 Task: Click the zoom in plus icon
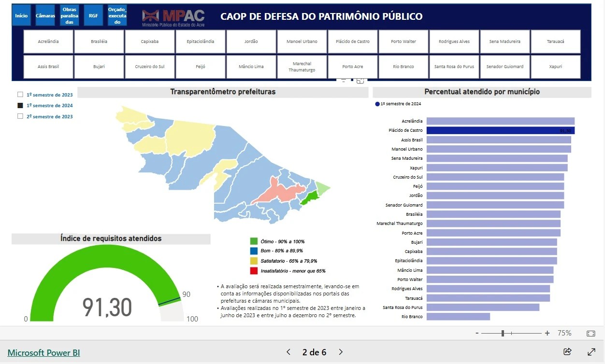coord(547,333)
